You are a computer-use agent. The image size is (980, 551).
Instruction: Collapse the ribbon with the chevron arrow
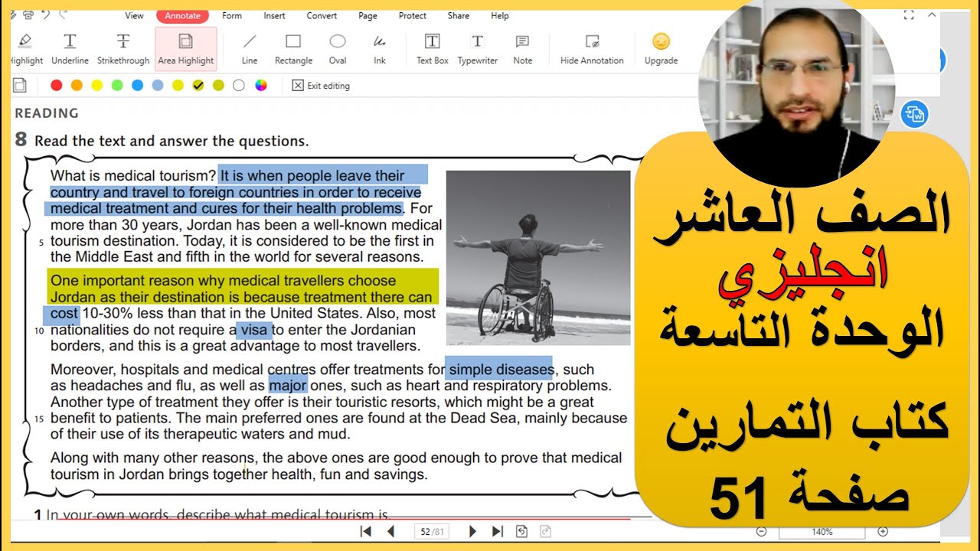[932, 15]
